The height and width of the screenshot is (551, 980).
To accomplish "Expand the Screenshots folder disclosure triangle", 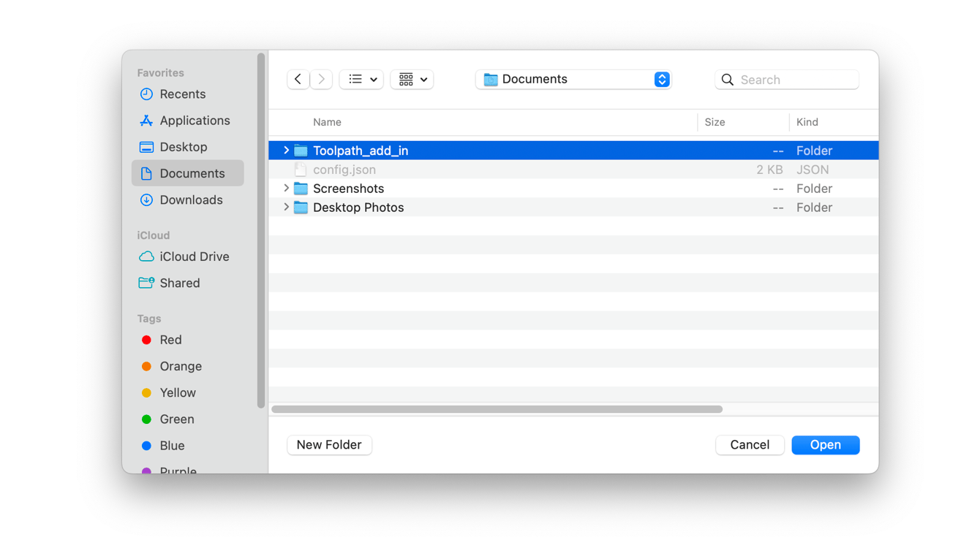I will [286, 188].
